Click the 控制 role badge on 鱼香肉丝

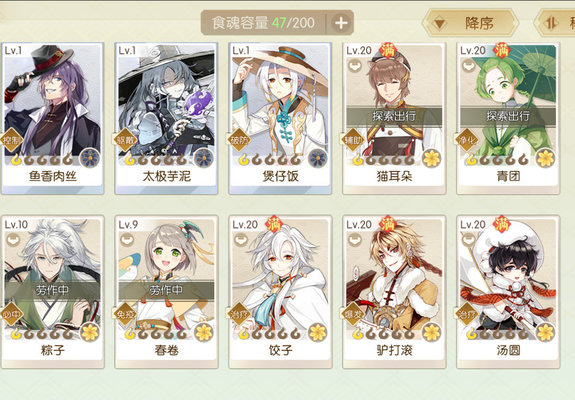11,140
